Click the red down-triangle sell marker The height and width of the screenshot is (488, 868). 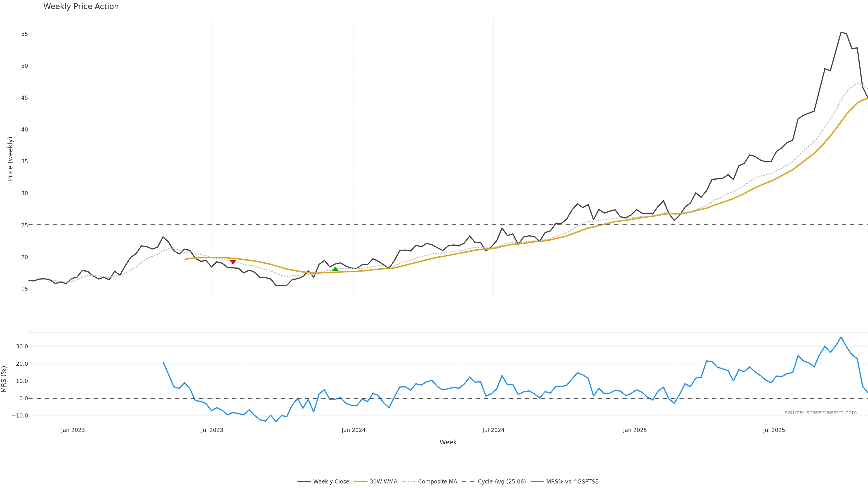(x=233, y=262)
